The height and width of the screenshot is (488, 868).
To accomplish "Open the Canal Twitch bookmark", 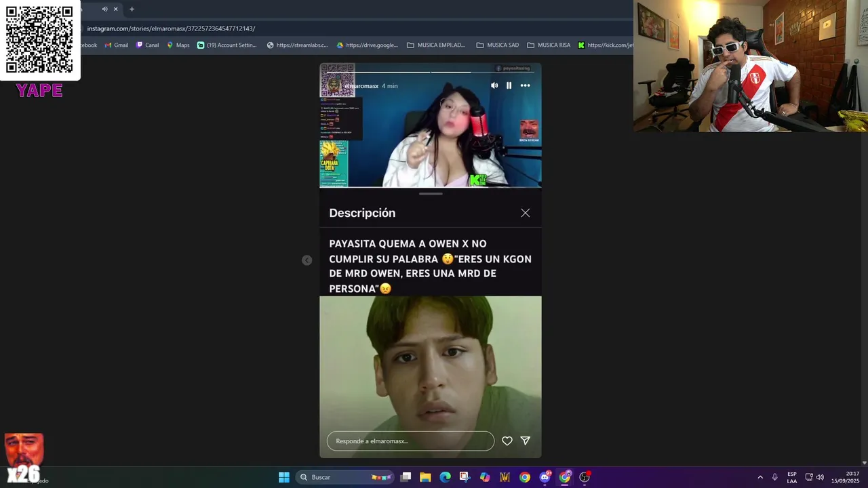I will (x=147, y=45).
